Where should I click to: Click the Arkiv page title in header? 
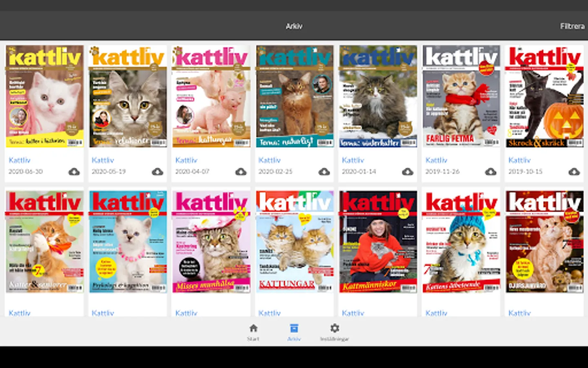(294, 26)
